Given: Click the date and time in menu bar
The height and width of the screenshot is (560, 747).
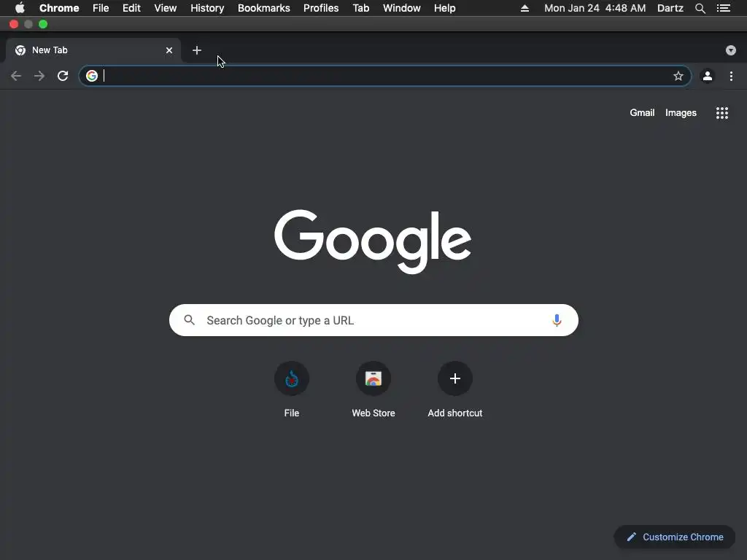Looking at the screenshot, I should (595, 8).
